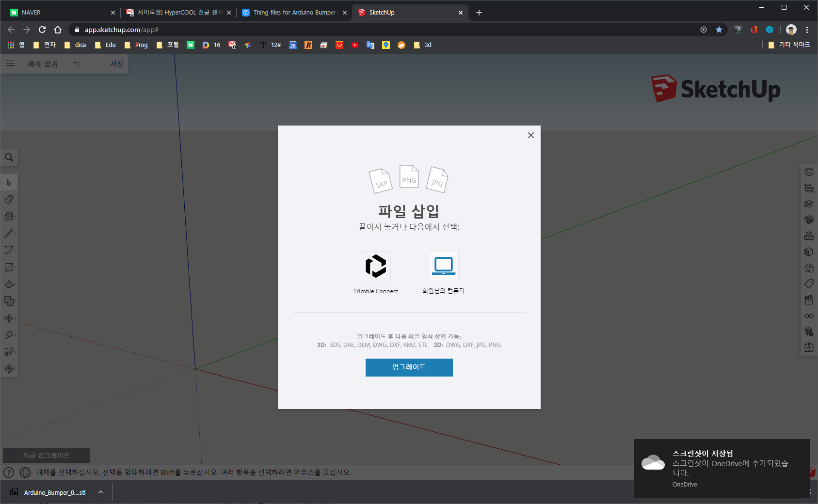Viewport: 818px width, 504px height.
Task: Close the file insert dialog
Action: [x=531, y=135]
